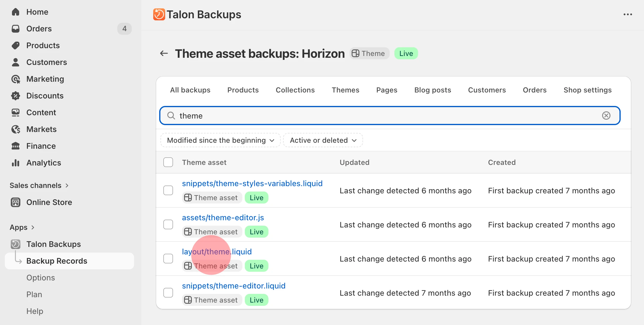Open the Talon Backups app icon in sidebar
The width and height of the screenshot is (644, 325).
point(16,244)
